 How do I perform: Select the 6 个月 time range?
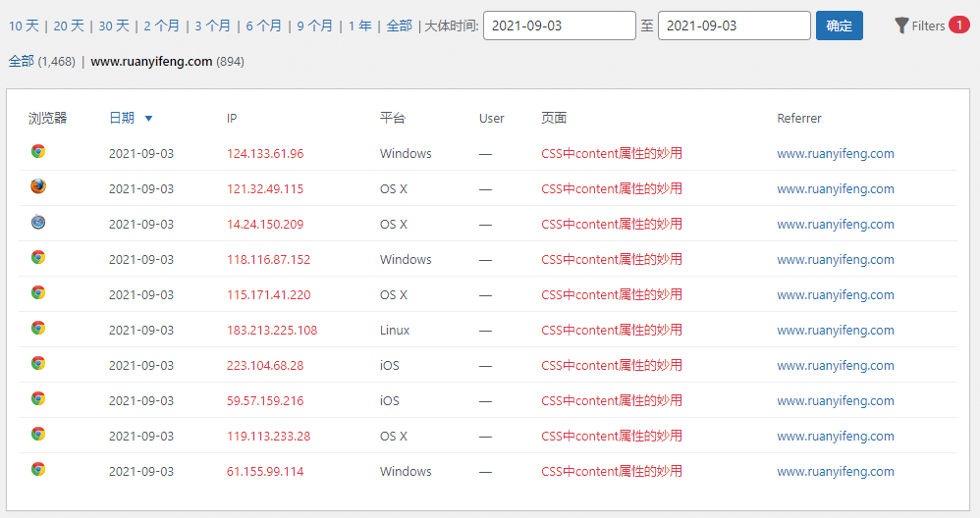(263, 26)
